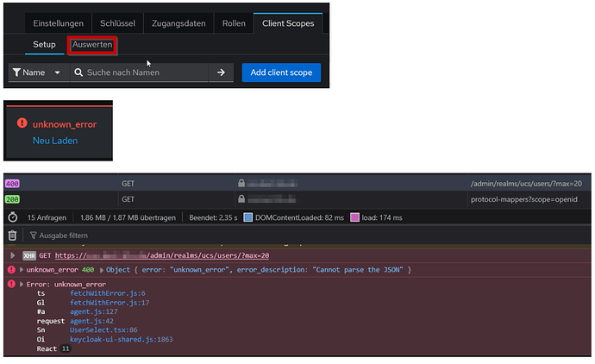Switch to the Auswerten sub-tab

(x=92, y=45)
